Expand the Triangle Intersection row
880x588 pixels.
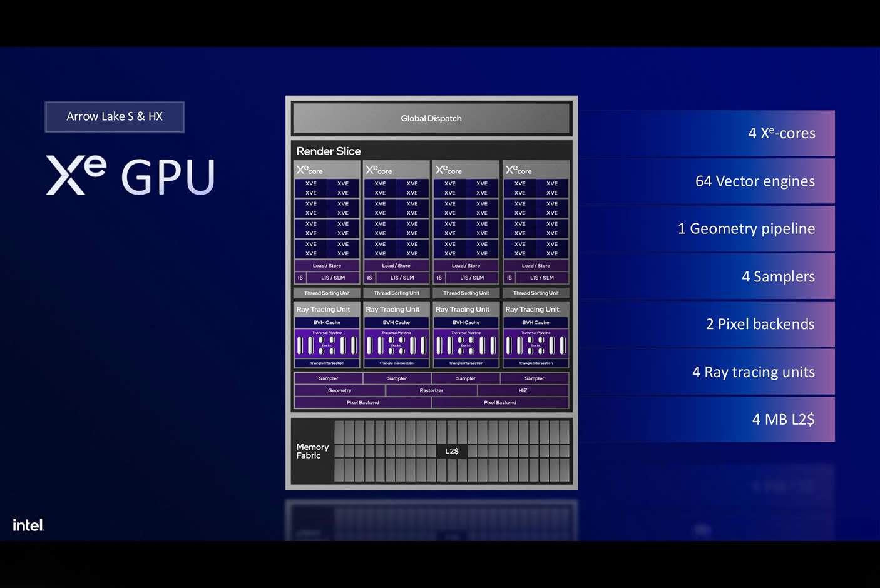[326, 363]
